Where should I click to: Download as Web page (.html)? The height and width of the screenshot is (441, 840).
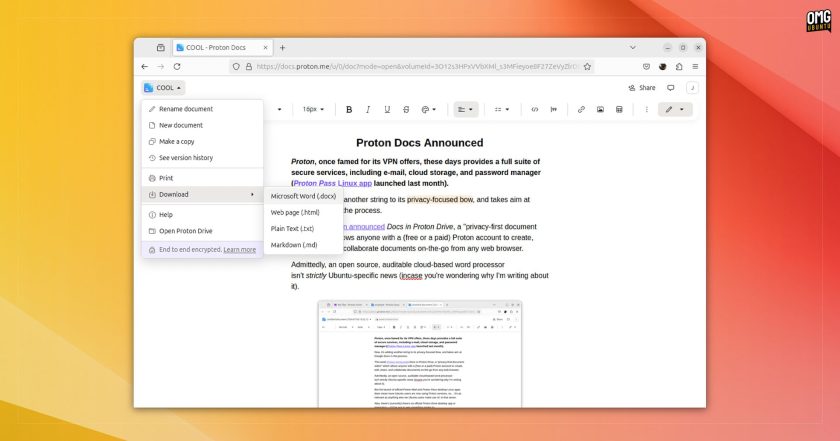[303, 212]
